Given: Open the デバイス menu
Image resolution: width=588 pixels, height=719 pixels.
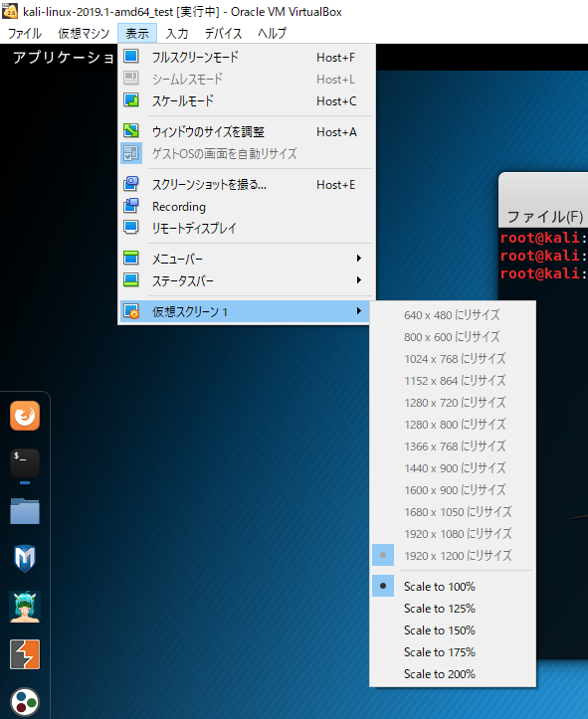Looking at the screenshot, I should [x=223, y=33].
